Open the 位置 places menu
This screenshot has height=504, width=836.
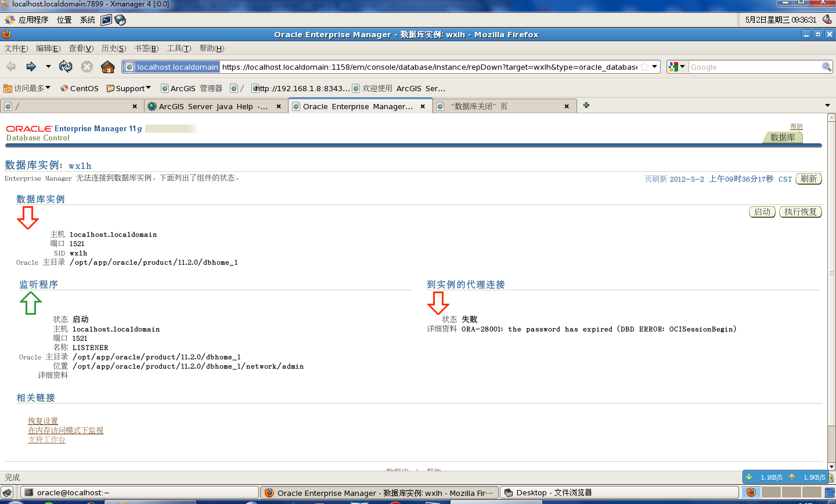click(x=64, y=20)
